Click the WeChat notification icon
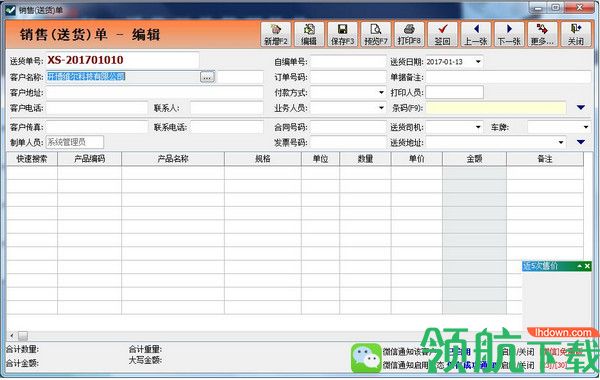Viewport: 600px width, 380px height. pyautogui.click(x=366, y=358)
